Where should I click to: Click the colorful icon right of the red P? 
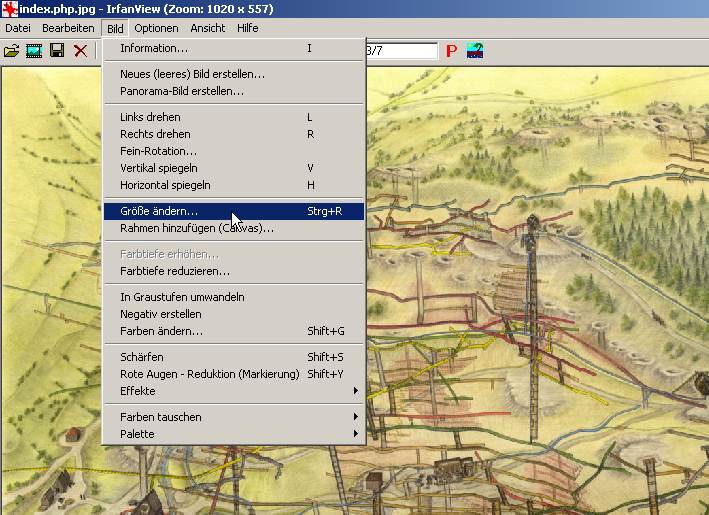476,51
